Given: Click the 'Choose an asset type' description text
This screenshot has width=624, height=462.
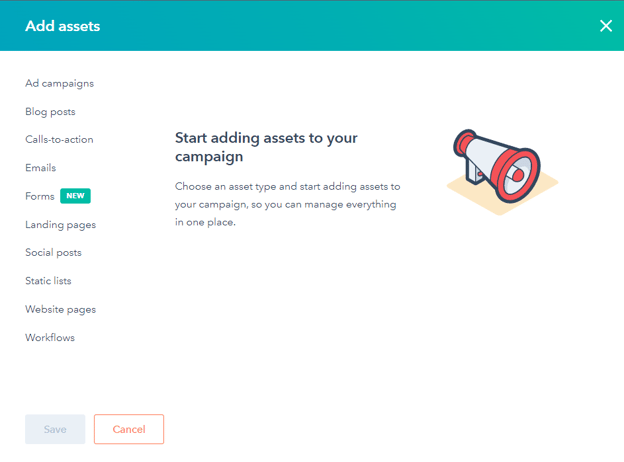Looking at the screenshot, I should coord(287,205).
